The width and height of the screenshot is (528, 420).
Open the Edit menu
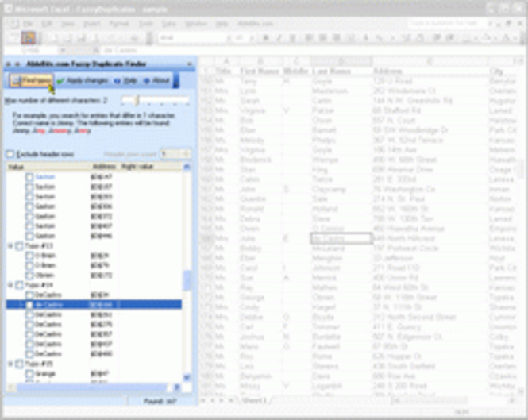tap(47, 24)
